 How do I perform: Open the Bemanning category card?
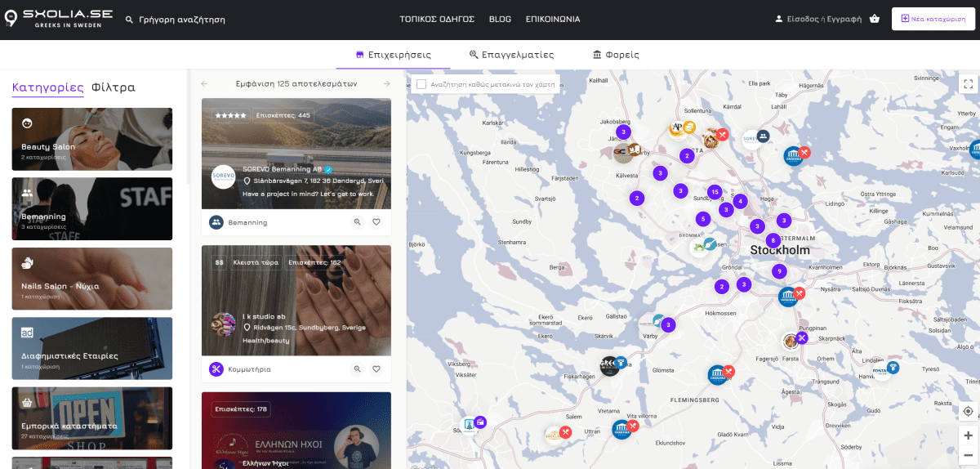tap(91, 209)
